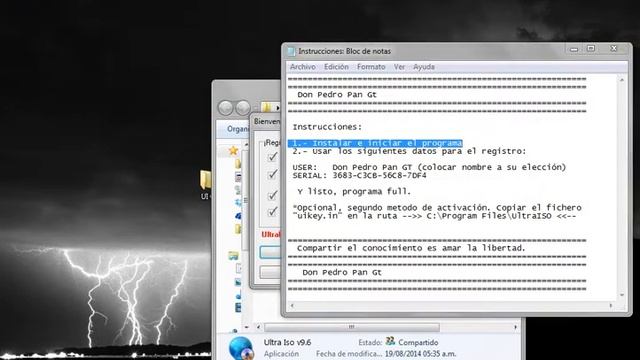
Task: Click the 'Compartido' status value
Action: 418,342
